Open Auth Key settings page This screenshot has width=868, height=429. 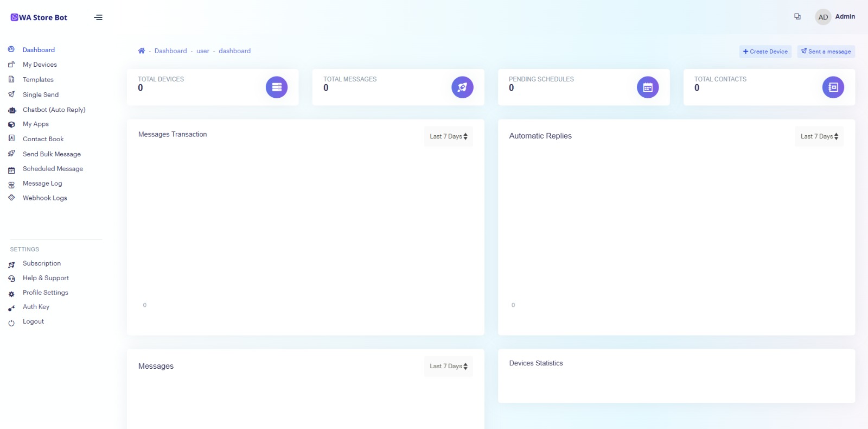tap(36, 307)
